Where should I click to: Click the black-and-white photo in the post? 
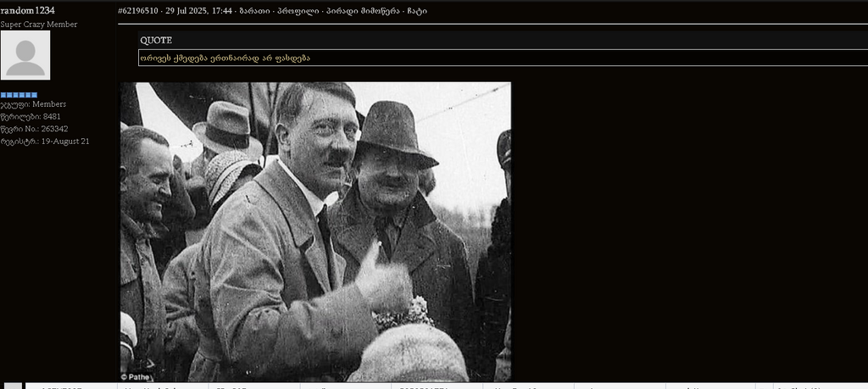316,232
